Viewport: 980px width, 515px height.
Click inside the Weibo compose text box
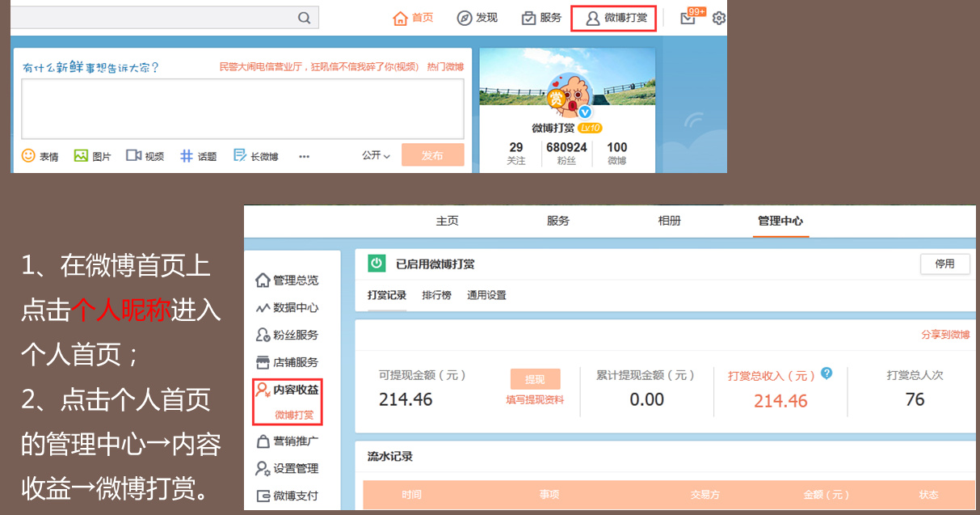point(242,108)
